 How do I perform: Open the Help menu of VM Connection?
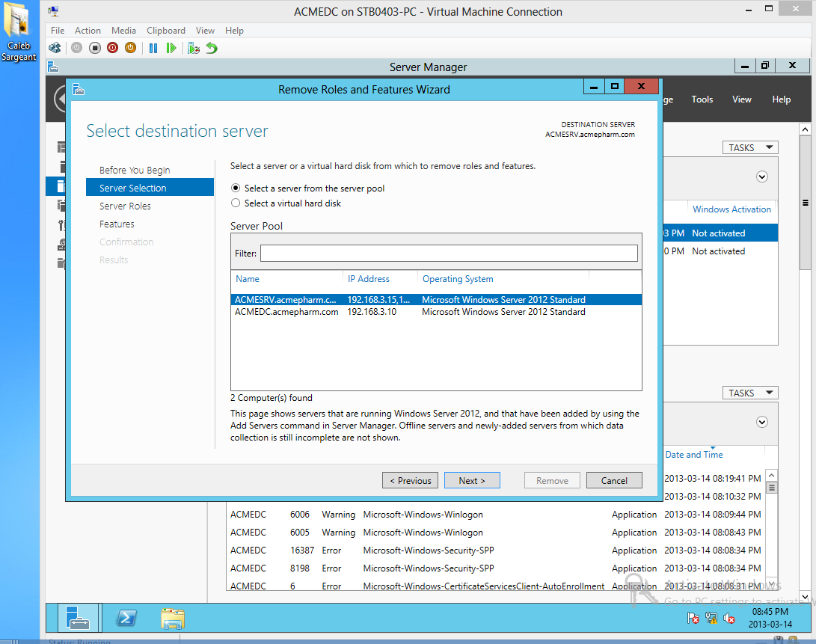coord(234,30)
